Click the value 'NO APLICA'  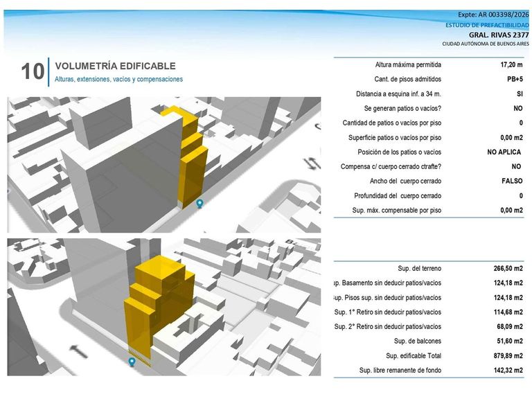coord(504,152)
